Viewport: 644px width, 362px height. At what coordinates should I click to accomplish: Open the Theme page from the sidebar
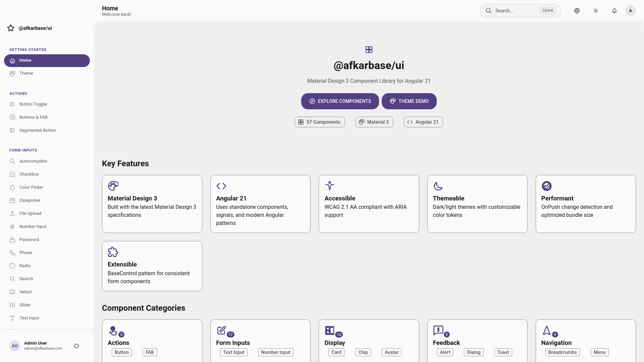click(47, 73)
